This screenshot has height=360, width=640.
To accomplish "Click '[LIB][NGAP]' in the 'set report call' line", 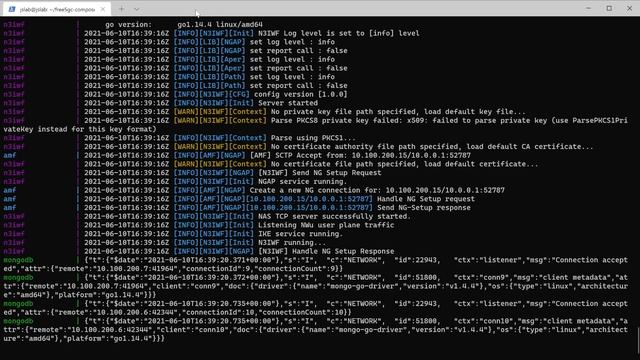I will tap(222, 51).
